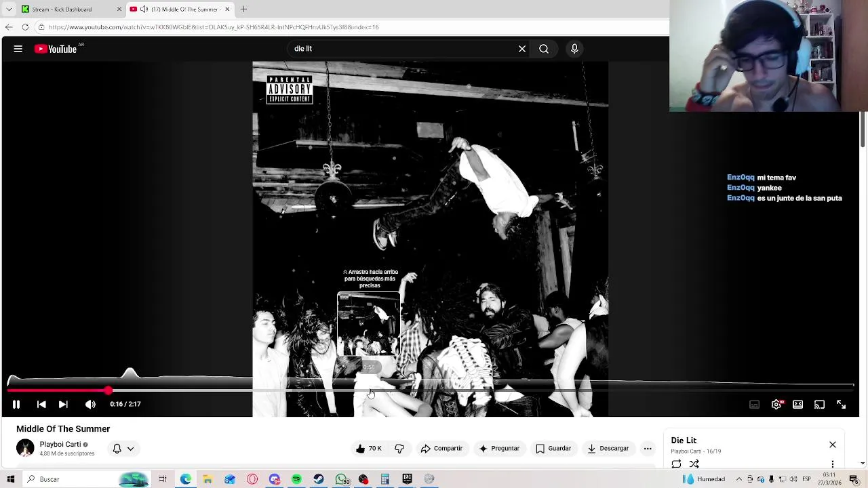Open Task View on the taskbar
Viewport: 868px width, 488px height.
point(163,479)
